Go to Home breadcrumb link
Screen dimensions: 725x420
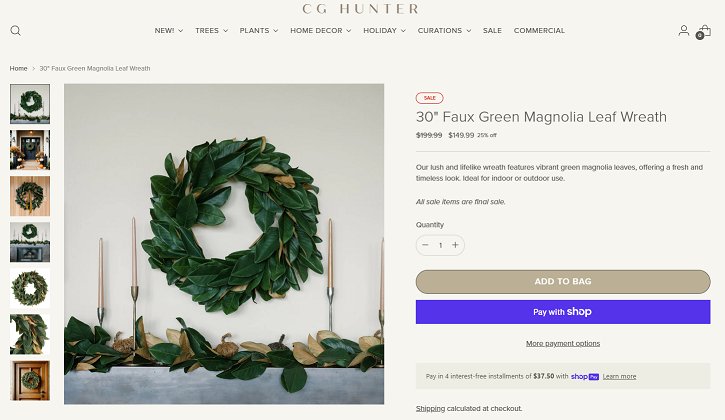18,68
